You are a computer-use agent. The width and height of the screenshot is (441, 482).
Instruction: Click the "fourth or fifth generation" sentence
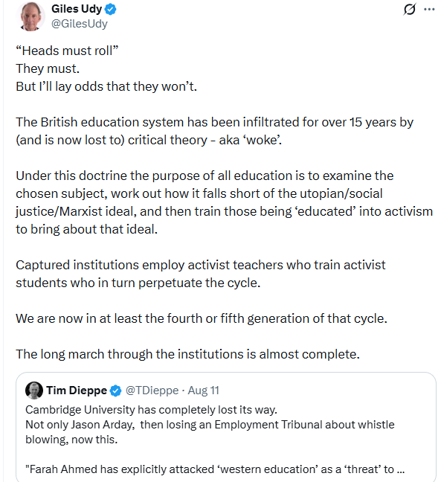click(x=201, y=318)
